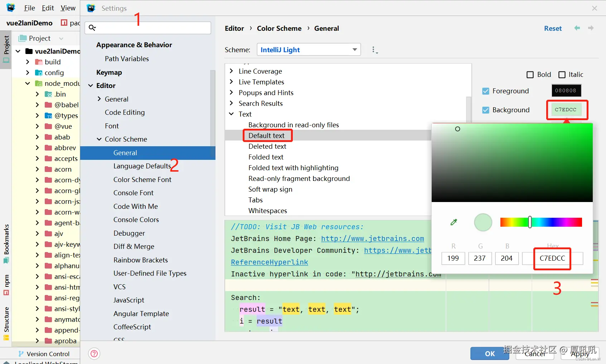
Task: Click the search magnifier icon in Settings
Action: (x=92, y=28)
